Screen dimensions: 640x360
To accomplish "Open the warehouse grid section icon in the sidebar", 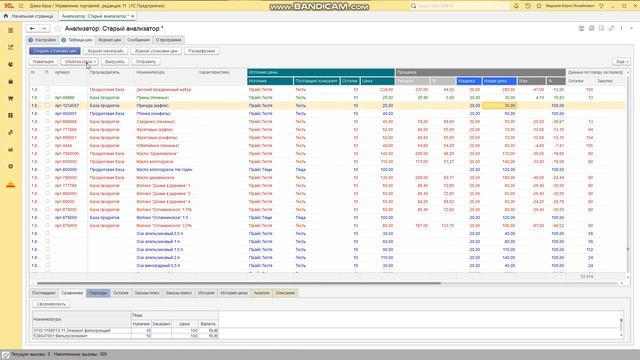I will pos(11,116).
